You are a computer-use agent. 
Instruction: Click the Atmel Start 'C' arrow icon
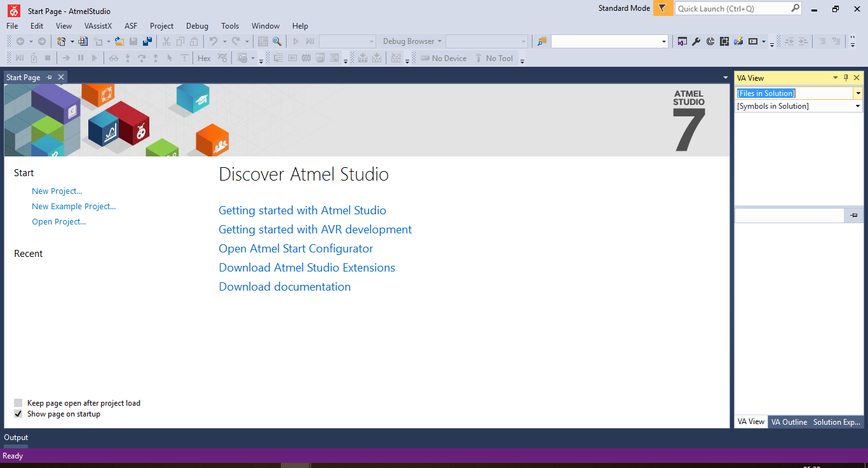[710, 41]
